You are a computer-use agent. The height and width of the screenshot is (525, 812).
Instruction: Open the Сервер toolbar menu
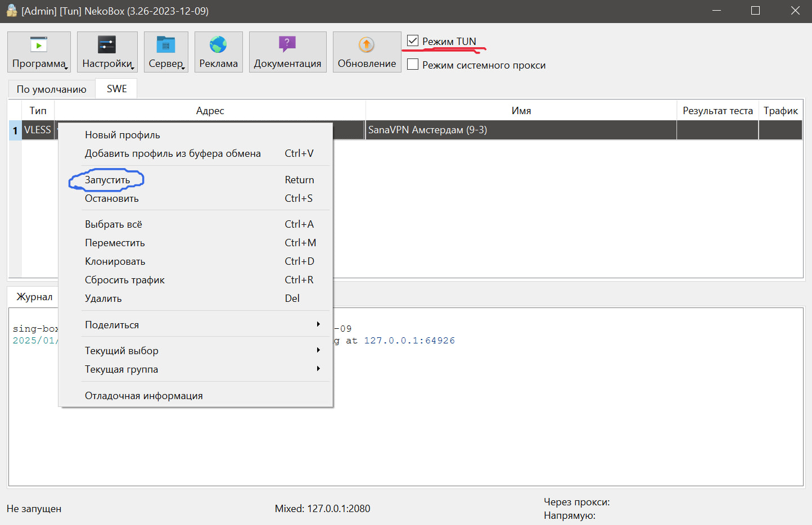pyautogui.click(x=166, y=52)
